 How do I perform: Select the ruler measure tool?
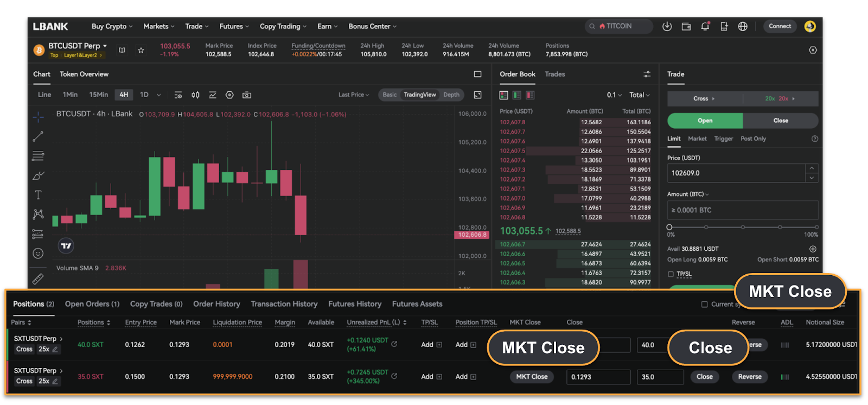[38, 279]
